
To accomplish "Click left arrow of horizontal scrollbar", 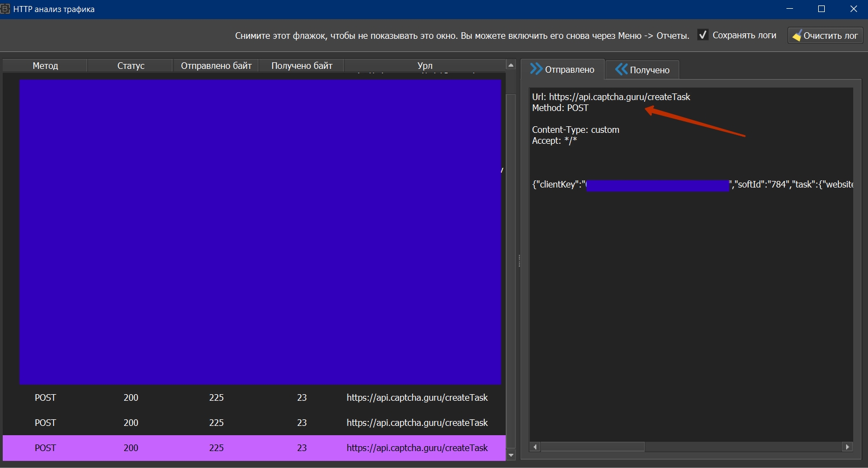I will [536, 447].
